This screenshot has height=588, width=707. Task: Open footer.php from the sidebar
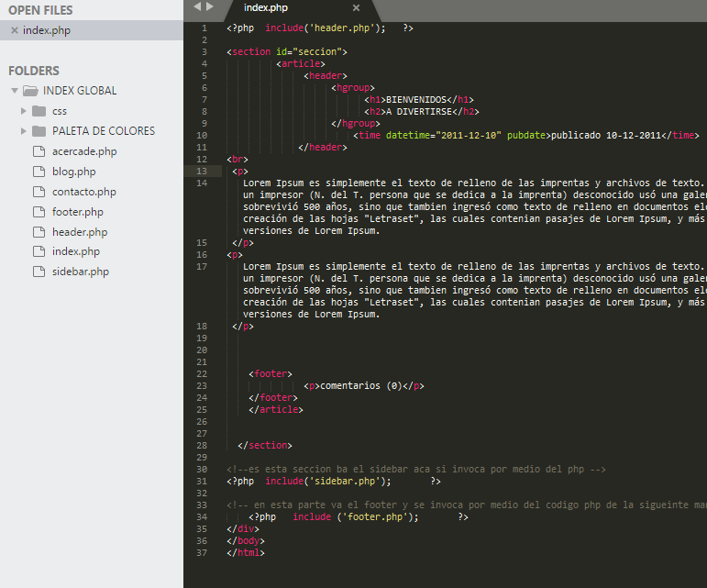[78, 212]
